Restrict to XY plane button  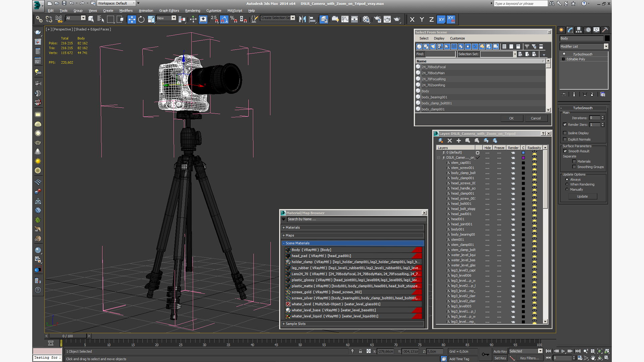pyautogui.click(x=441, y=19)
